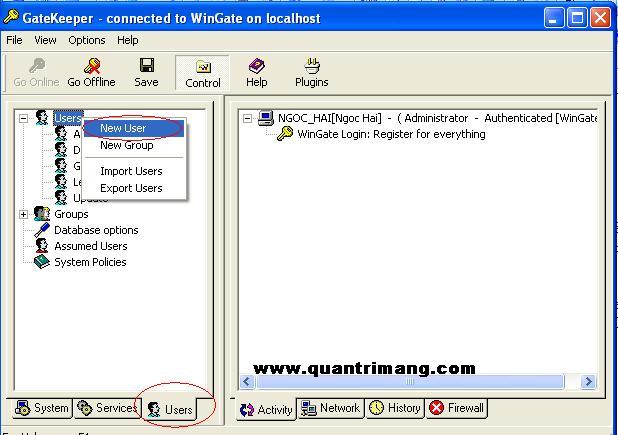Select the Users tab at bottom
Image resolution: width=618 pixels, height=435 pixels.
170,409
